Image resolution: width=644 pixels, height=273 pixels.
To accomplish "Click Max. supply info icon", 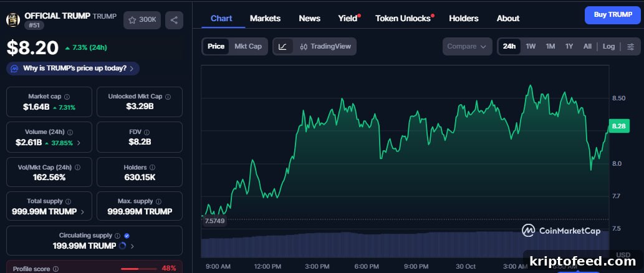I will (x=158, y=201).
